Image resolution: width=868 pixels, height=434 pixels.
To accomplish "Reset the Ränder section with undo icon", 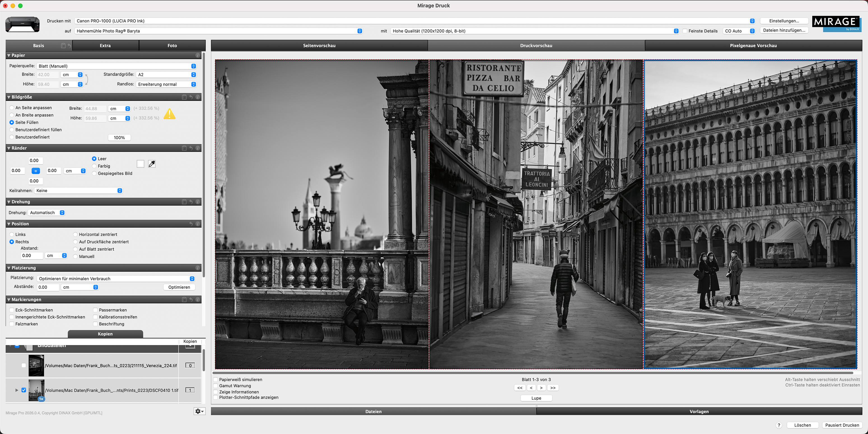I will 191,148.
